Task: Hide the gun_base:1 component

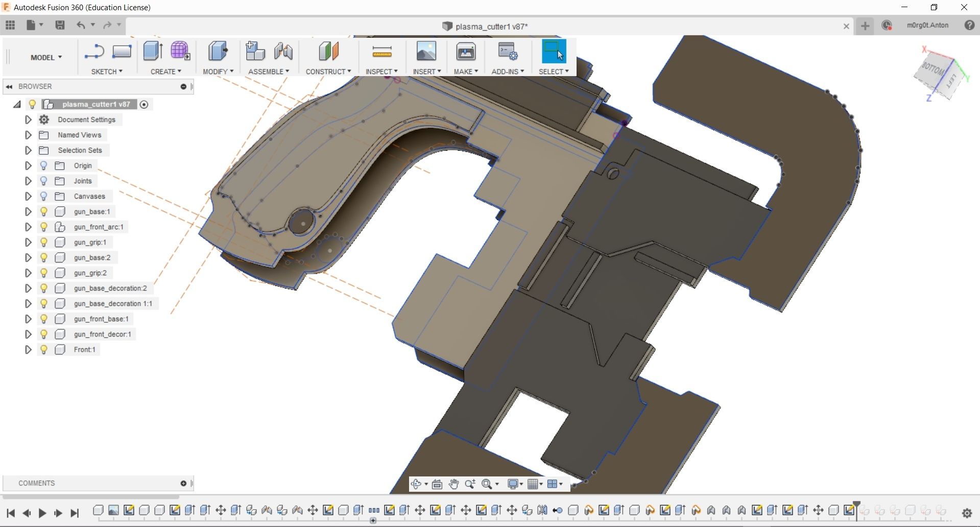Action: tap(44, 211)
